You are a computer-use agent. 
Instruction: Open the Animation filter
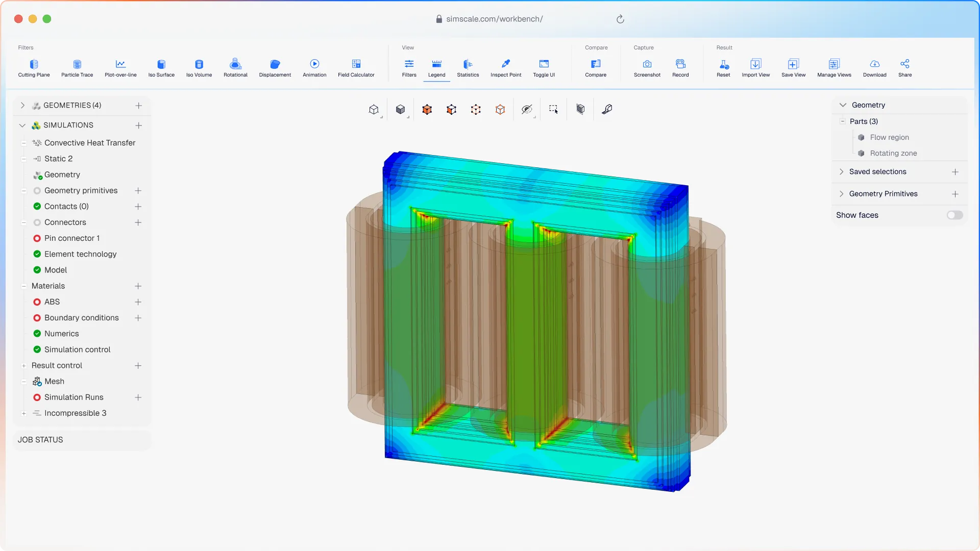(314, 68)
